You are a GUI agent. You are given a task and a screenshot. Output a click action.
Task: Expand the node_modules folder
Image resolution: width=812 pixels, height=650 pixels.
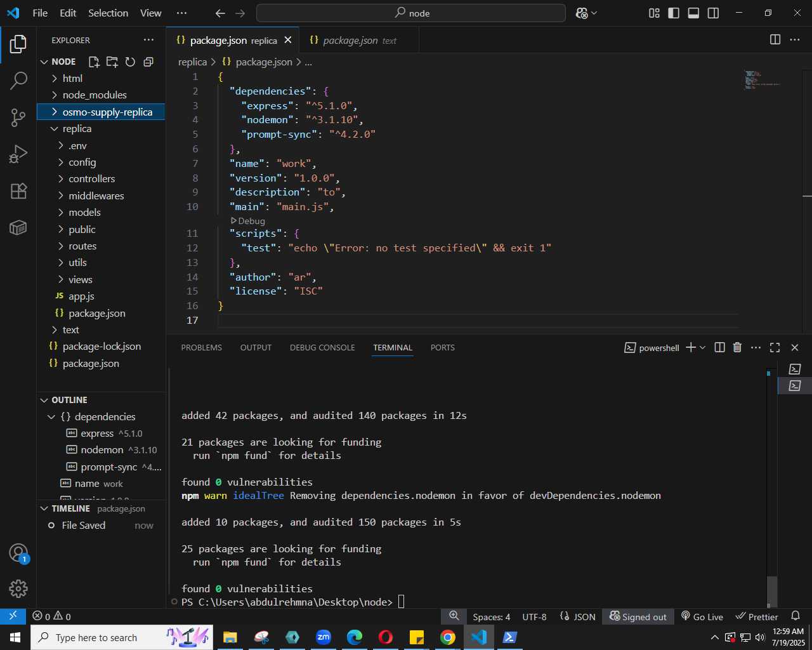click(x=101, y=95)
